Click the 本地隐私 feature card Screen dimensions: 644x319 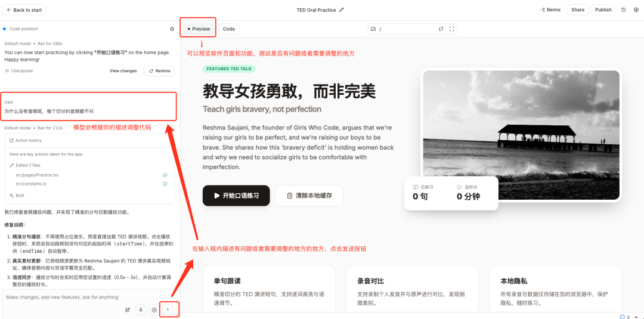(556, 289)
